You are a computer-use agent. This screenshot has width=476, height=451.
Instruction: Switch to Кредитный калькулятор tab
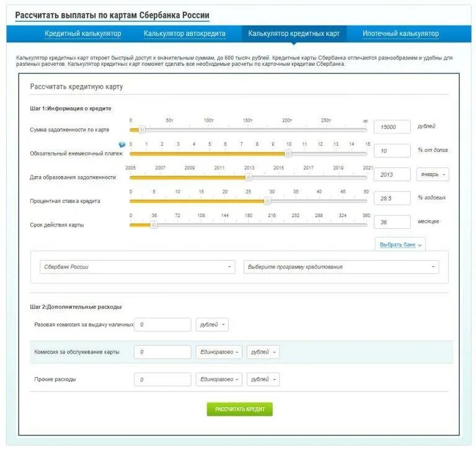(x=83, y=33)
